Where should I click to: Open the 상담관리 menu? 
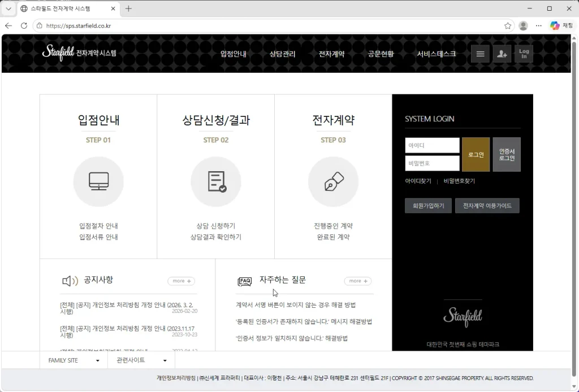pyautogui.click(x=283, y=54)
